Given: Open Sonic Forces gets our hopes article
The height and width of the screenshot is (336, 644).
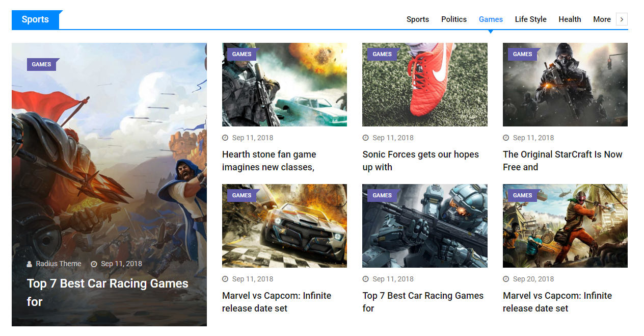Looking at the screenshot, I should pyautogui.click(x=421, y=161).
